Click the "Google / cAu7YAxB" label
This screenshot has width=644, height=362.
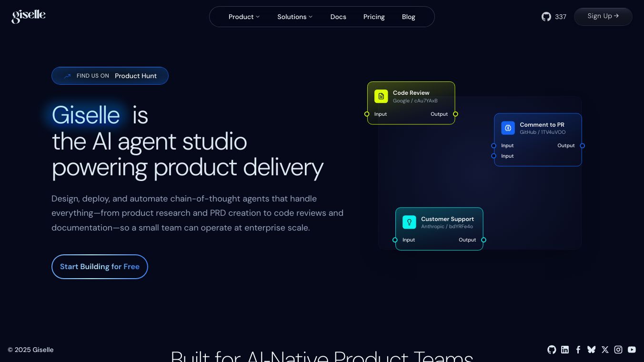tap(415, 101)
